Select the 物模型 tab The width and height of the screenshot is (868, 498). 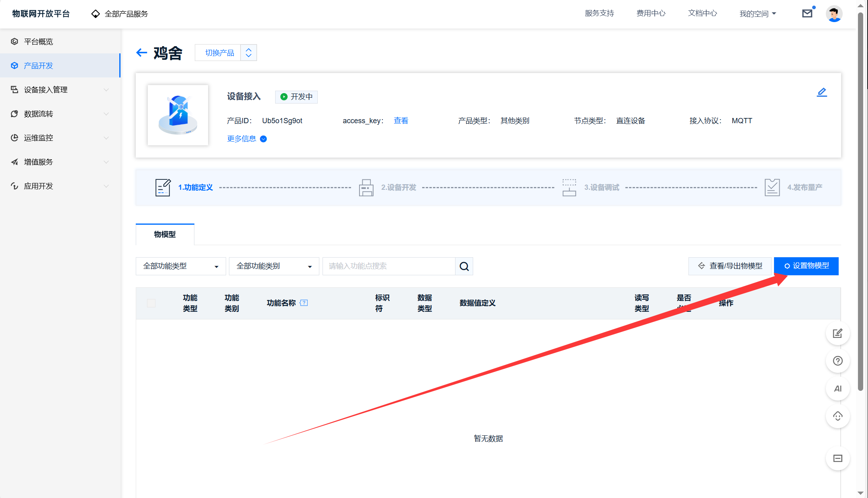coord(165,234)
